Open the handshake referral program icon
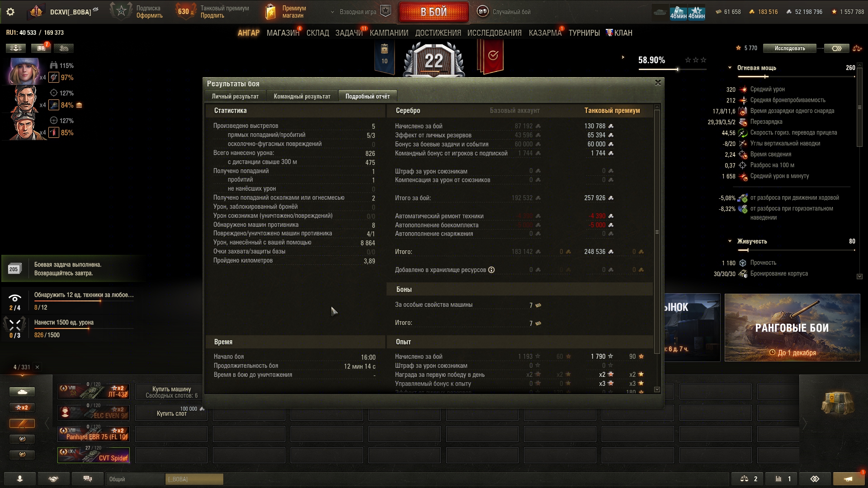Viewport: 868px width, 488px height. (x=54, y=479)
